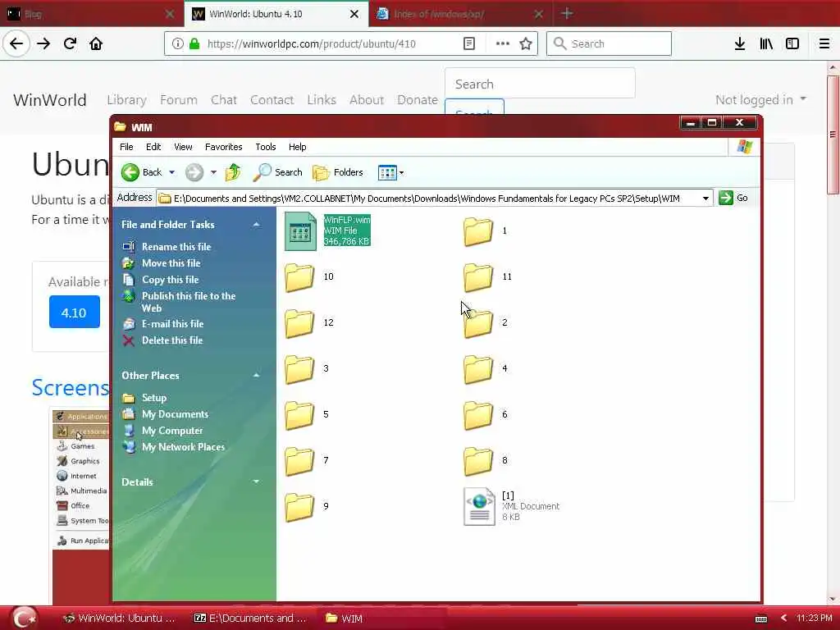Select folder icon named 8

tap(478, 461)
